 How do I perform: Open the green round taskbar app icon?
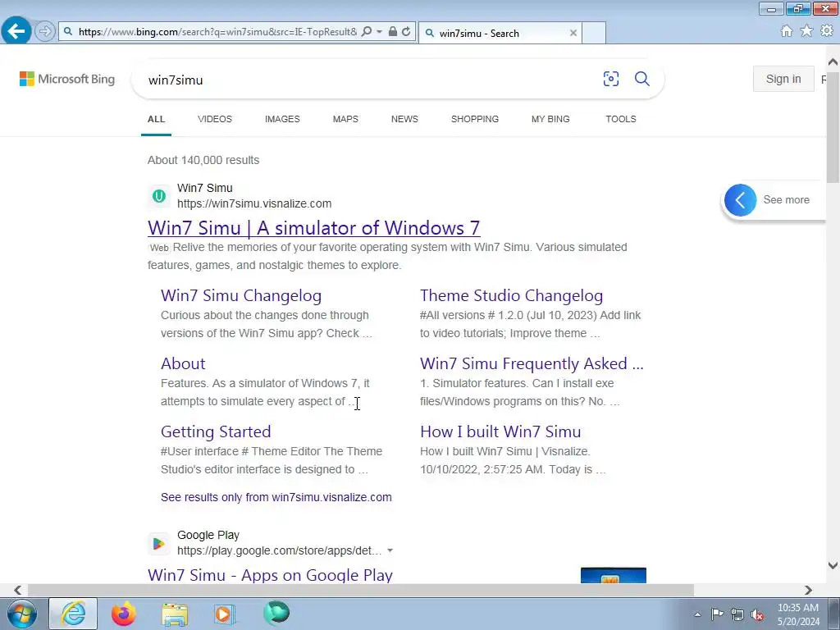[276, 613]
